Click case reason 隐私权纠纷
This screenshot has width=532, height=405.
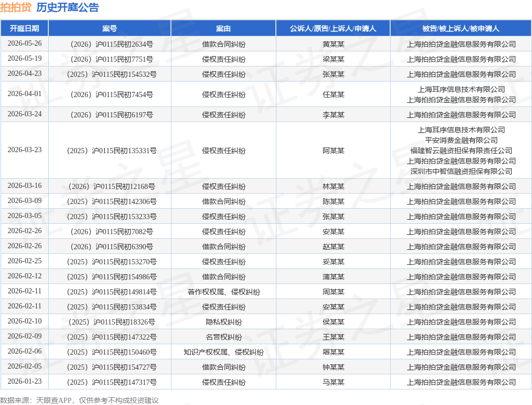coord(223,322)
